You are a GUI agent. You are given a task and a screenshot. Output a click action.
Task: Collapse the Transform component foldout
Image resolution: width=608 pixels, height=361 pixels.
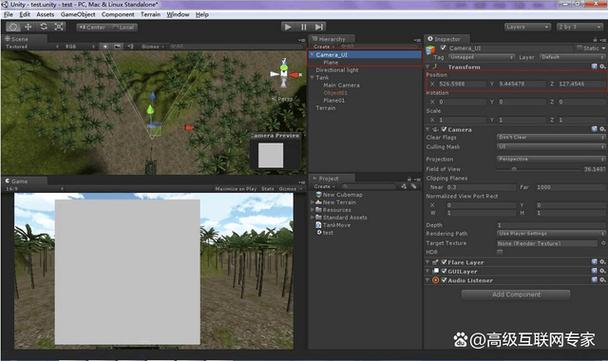tap(428, 67)
